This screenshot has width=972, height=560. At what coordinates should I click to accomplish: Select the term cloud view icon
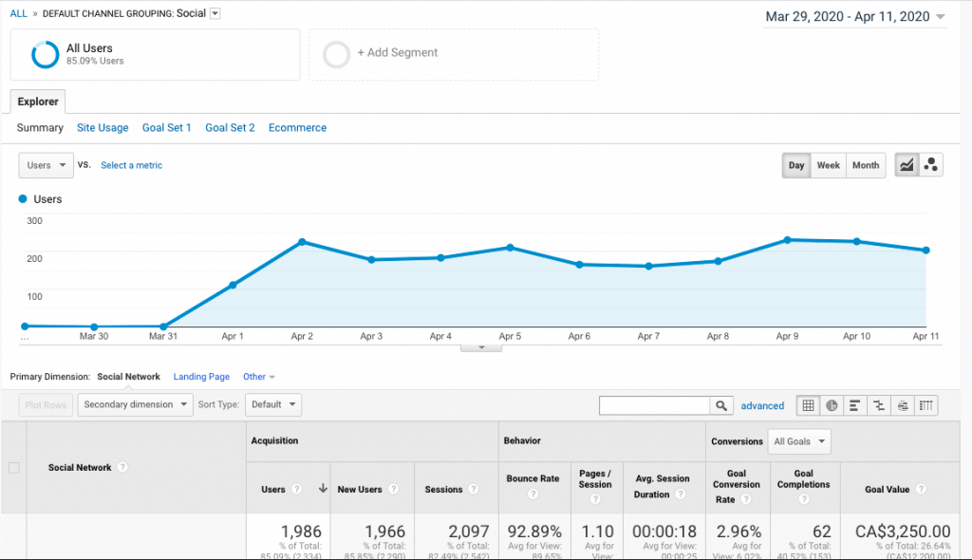(x=903, y=405)
